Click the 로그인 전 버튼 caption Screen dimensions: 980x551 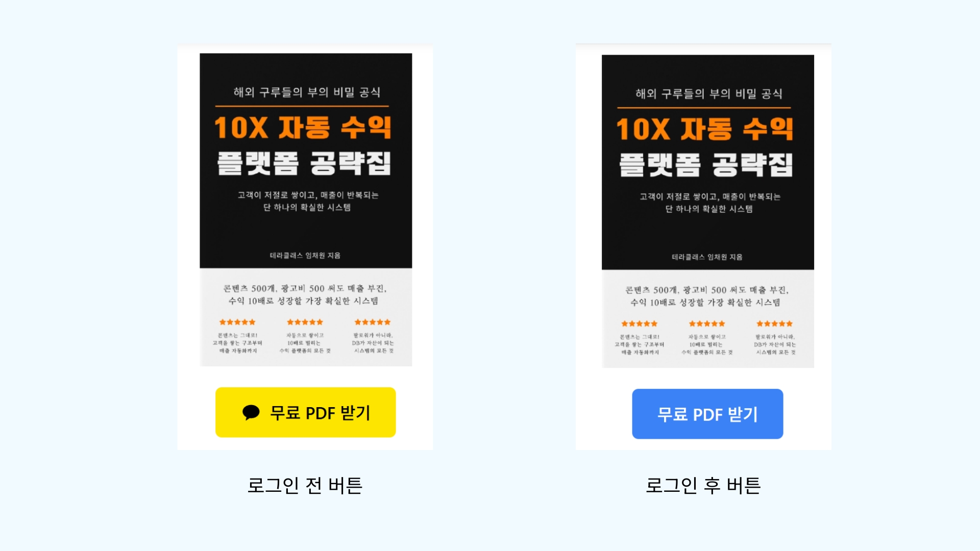click(x=305, y=485)
